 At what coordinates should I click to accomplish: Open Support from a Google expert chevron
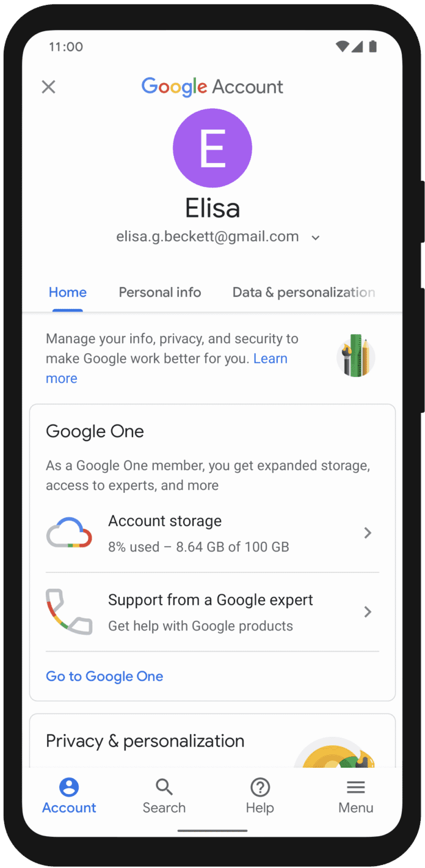[368, 612]
